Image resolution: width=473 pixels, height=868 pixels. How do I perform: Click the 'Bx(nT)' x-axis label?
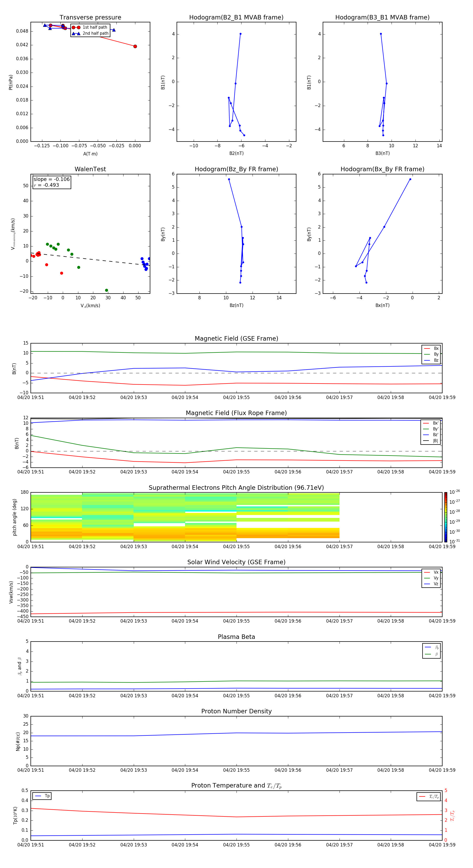(x=382, y=305)
